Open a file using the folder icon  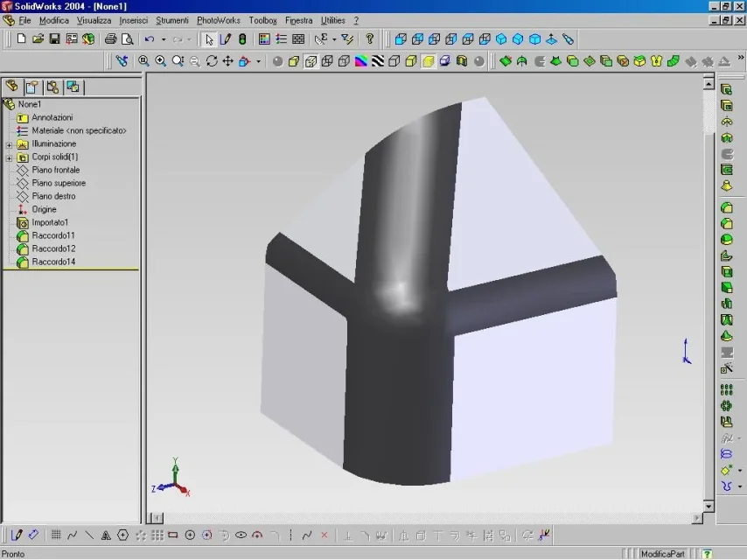38,38
